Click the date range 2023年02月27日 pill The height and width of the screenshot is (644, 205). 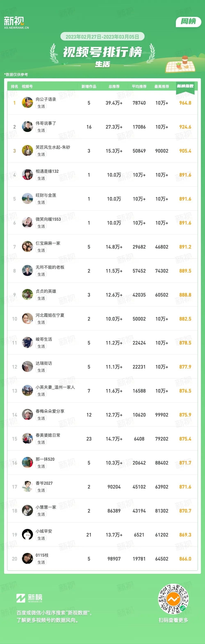(102, 37)
